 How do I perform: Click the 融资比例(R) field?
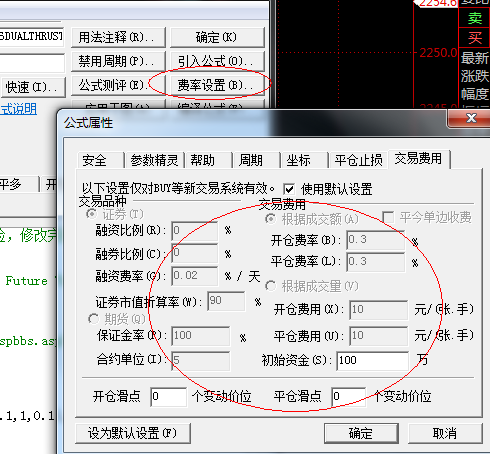point(195,231)
